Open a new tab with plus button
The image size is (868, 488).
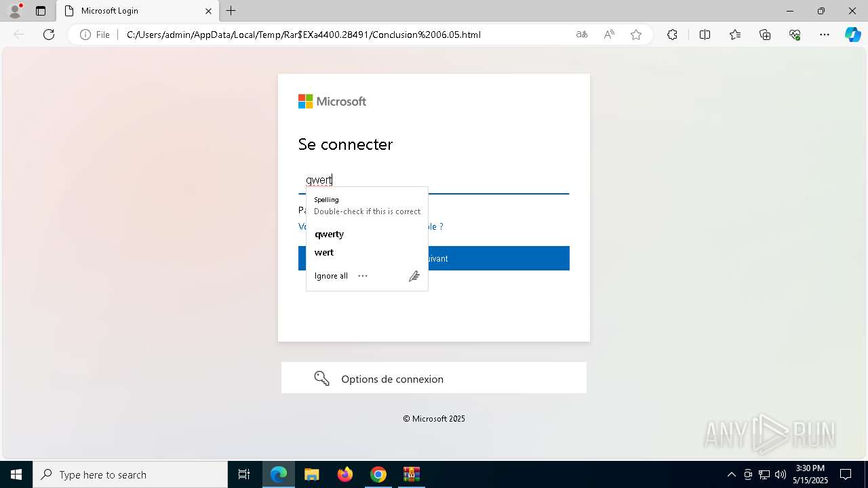pyautogui.click(x=231, y=11)
